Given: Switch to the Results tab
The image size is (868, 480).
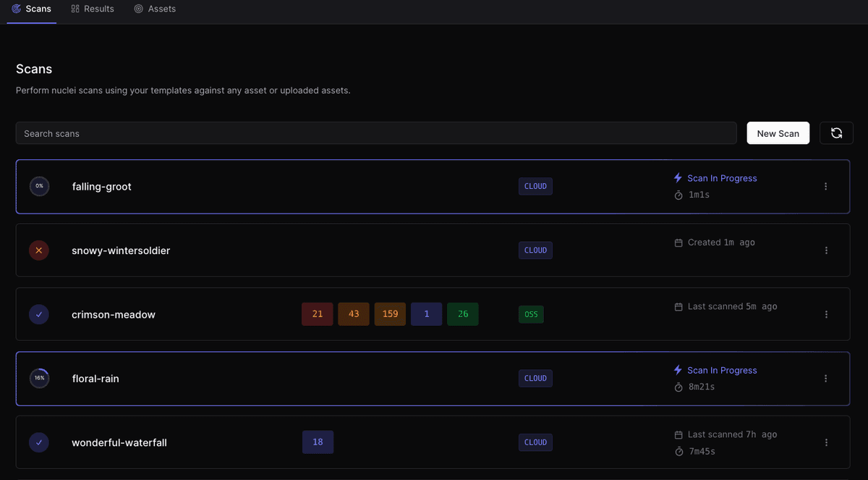Looking at the screenshot, I should click(92, 9).
